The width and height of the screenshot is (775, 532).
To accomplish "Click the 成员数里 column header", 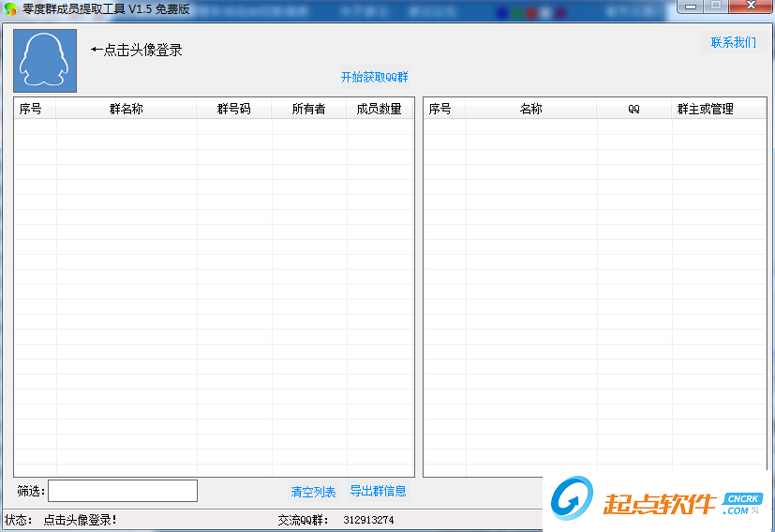I will [x=380, y=109].
